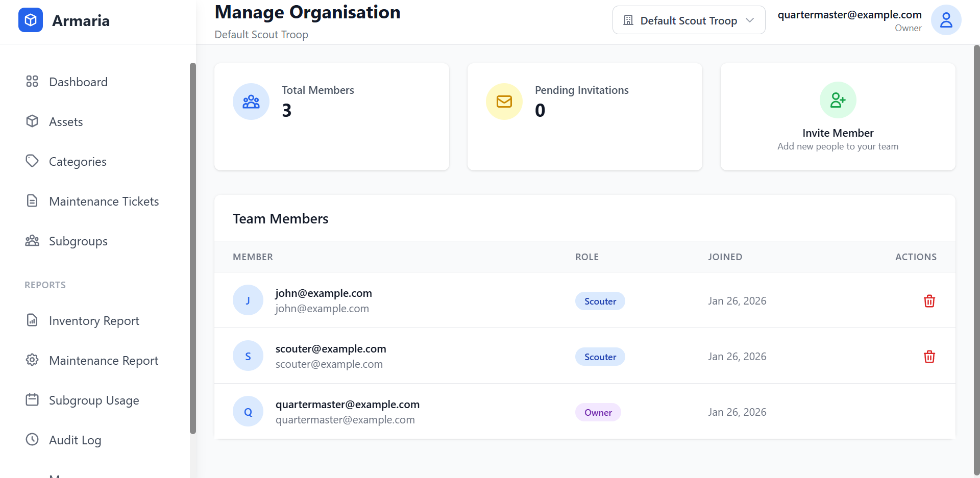
Task: Click the Categories tag icon
Action: [x=32, y=161]
